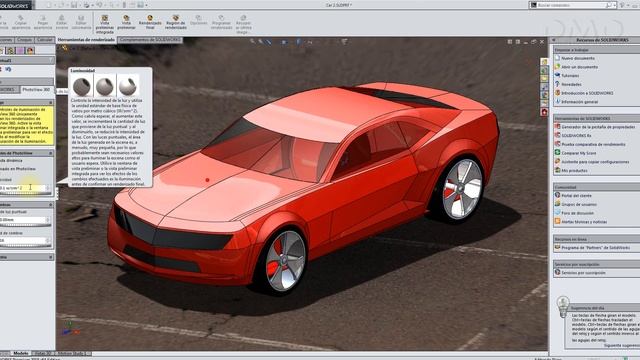Collapse the shadows section chevron

[x=51, y=204]
